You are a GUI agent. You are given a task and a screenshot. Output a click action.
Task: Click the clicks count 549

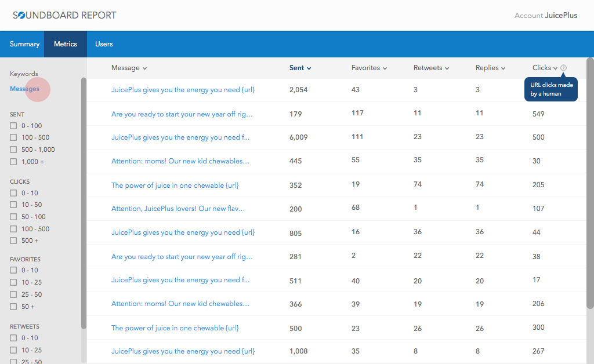538,114
